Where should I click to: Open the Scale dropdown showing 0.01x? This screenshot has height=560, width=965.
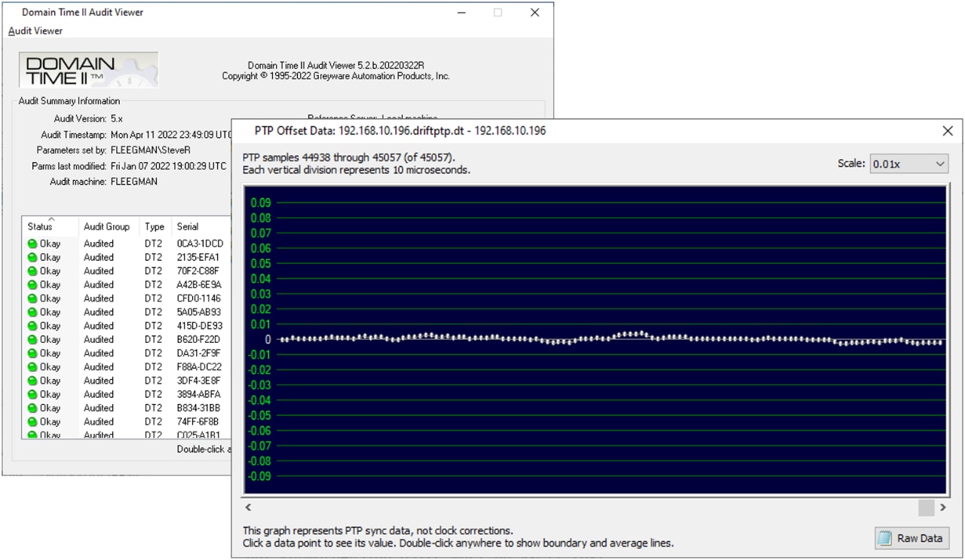[x=908, y=164]
